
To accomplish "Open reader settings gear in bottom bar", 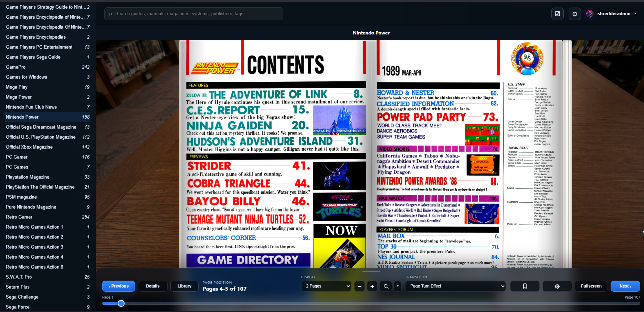I will click(557, 286).
